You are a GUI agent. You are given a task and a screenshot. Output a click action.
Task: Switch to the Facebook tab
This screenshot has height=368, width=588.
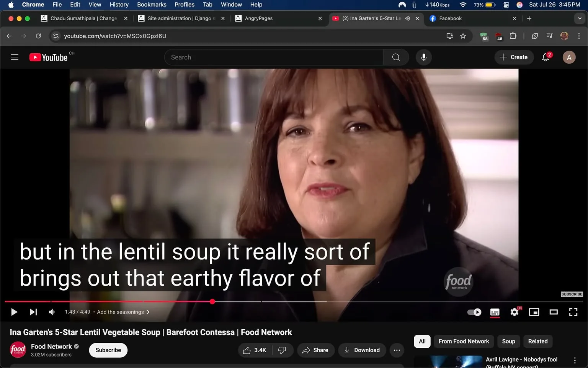(450, 18)
